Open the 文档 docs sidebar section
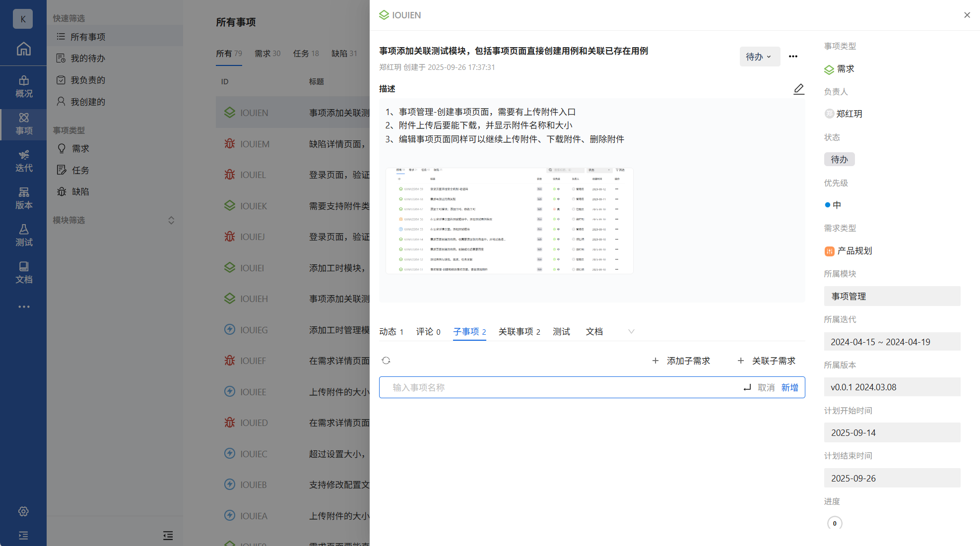This screenshot has width=980, height=546. 23,273
